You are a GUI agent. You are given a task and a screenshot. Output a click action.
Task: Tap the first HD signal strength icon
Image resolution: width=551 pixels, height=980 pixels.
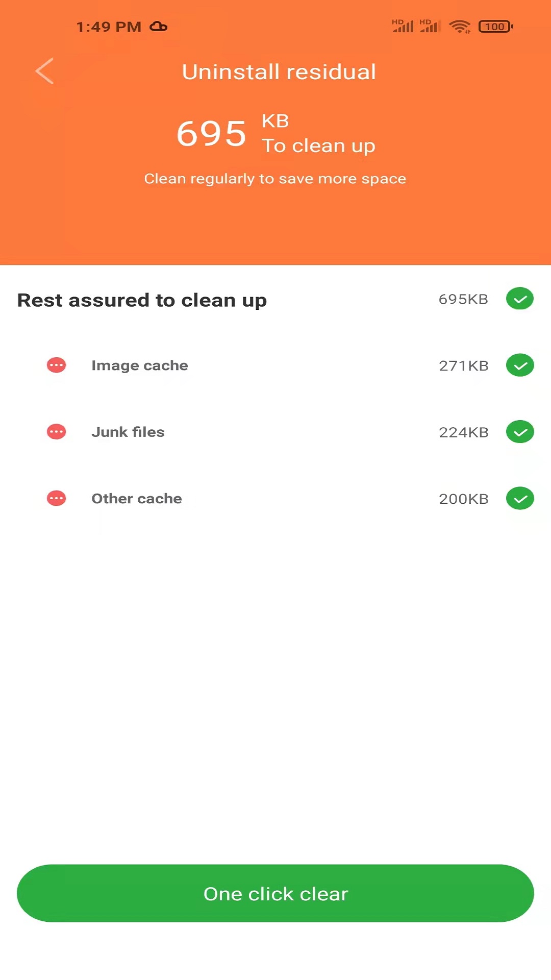click(403, 26)
